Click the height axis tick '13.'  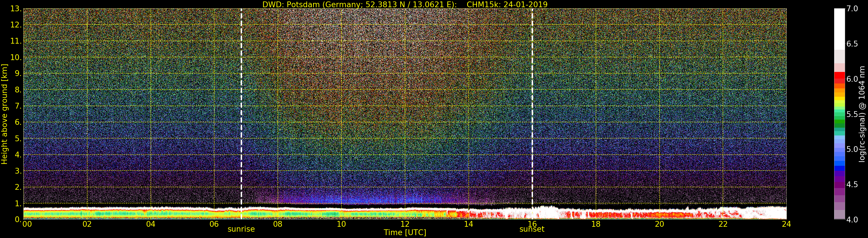16,9
